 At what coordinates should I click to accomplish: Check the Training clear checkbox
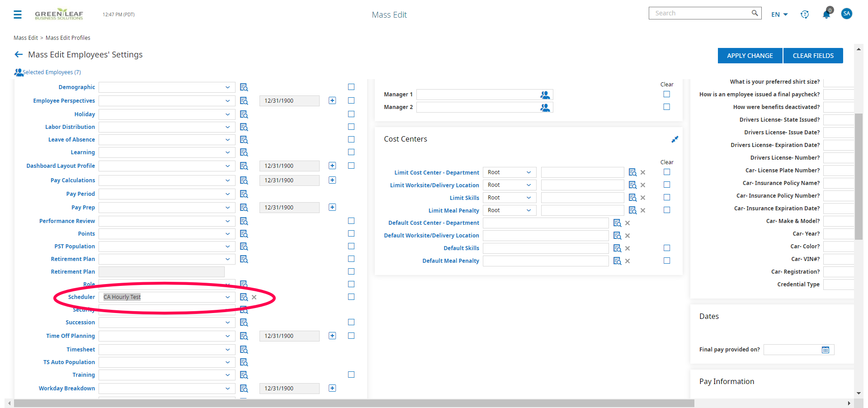(x=351, y=375)
